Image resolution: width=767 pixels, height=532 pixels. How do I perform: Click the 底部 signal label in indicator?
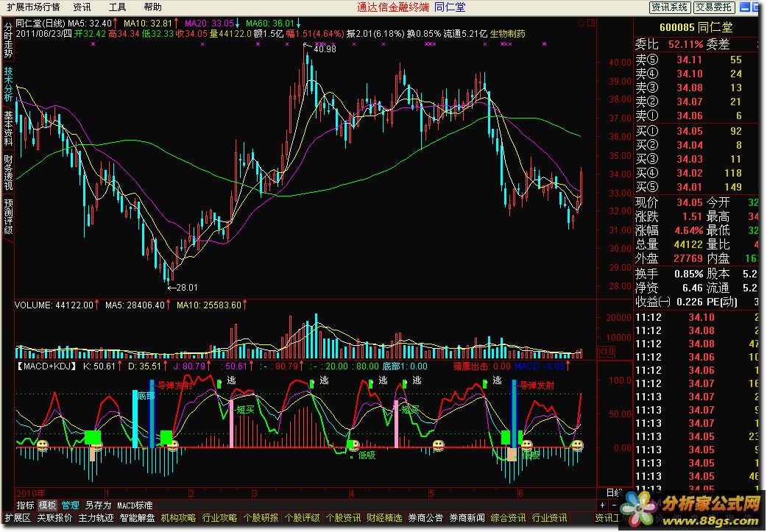pyautogui.click(x=146, y=396)
